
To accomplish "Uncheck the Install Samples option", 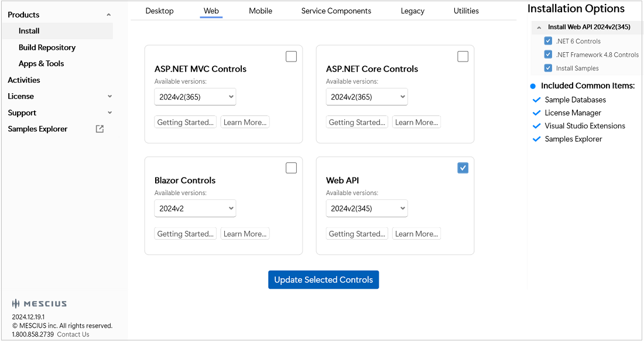I will pos(548,68).
